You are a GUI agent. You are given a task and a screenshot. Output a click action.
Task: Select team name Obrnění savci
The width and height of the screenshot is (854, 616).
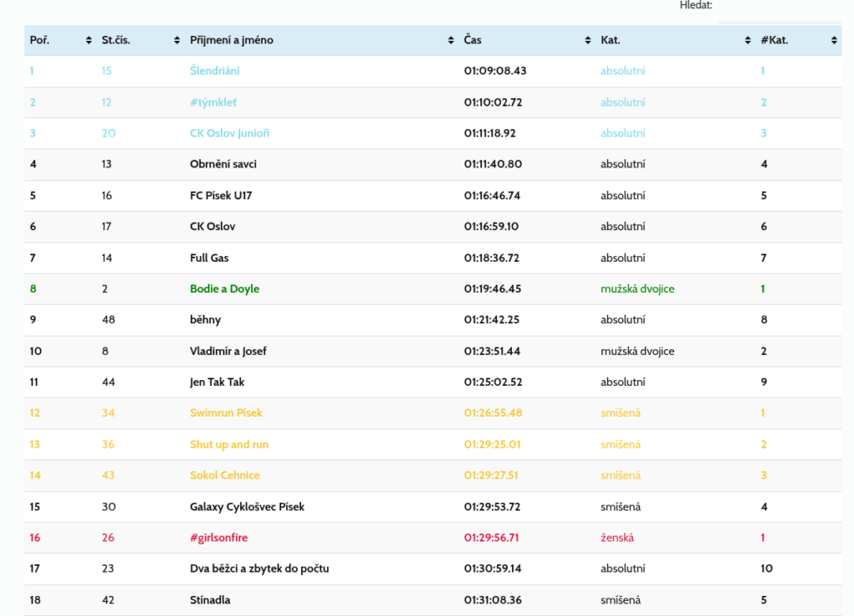pos(224,164)
